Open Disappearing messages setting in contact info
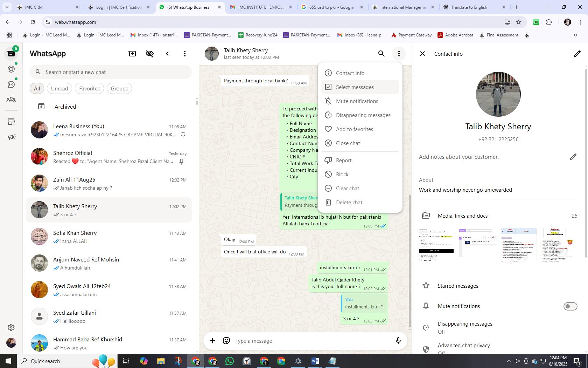 (x=498, y=327)
